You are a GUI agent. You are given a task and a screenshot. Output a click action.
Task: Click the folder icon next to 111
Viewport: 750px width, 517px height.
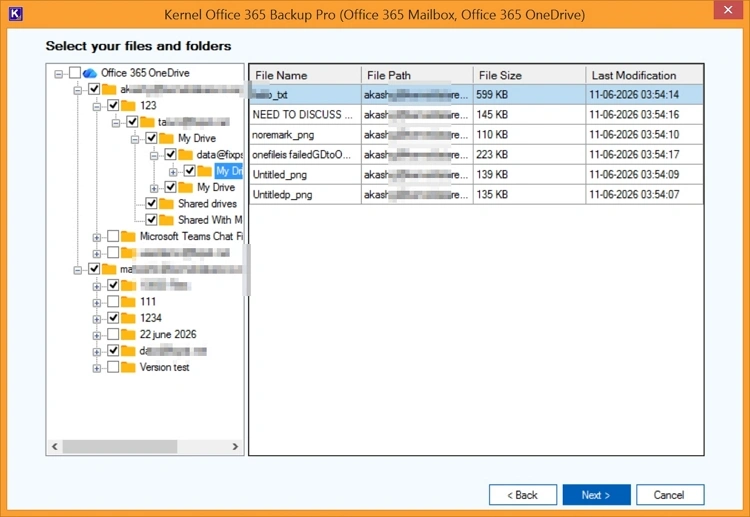click(128, 302)
